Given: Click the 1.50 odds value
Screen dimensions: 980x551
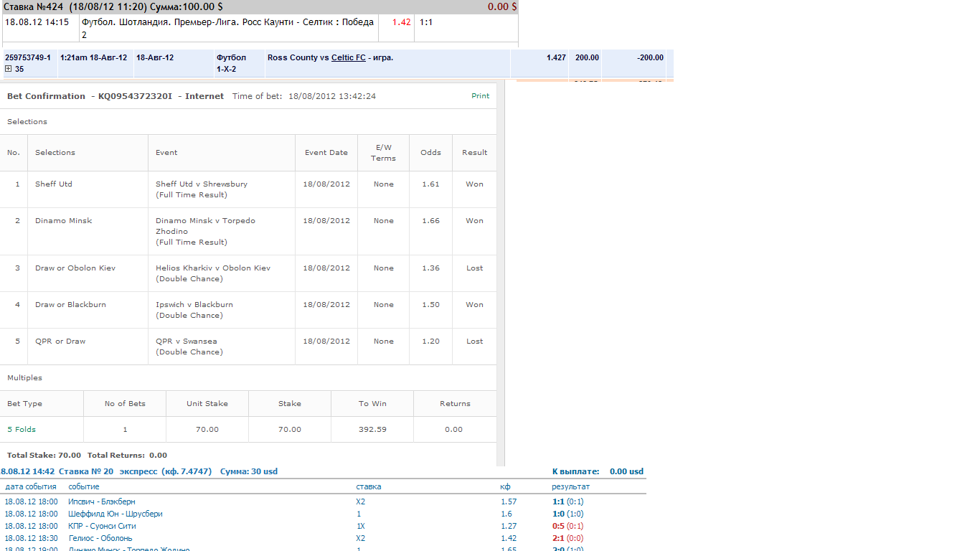Looking at the screenshot, I should (430, 305).
